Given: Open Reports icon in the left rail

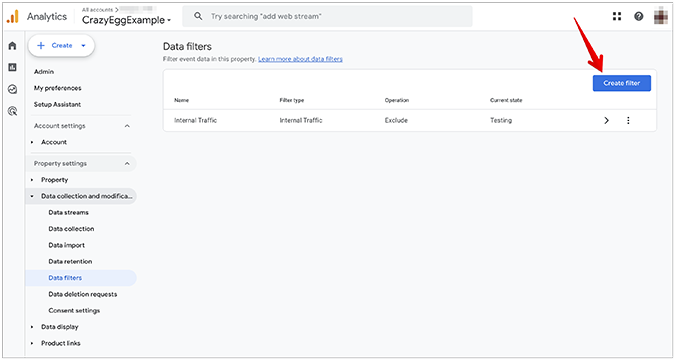Looking at the screenshot, I should click(x=12, y=67).
